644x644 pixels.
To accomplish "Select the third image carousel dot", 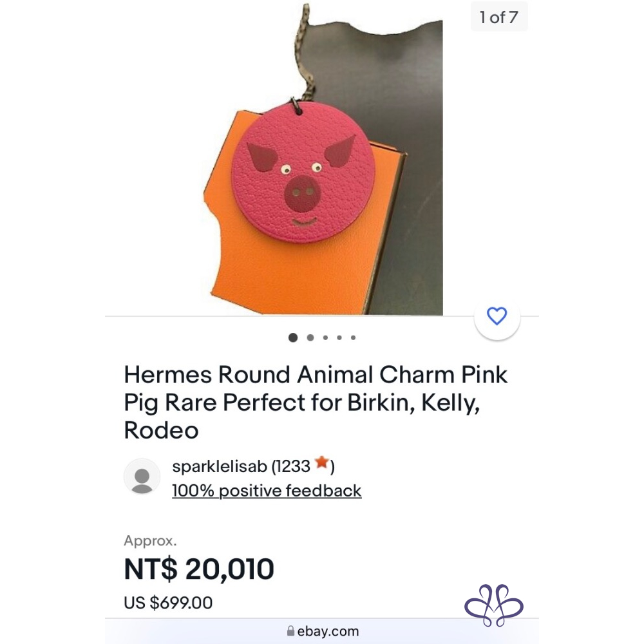I will [x=325, y=337].
